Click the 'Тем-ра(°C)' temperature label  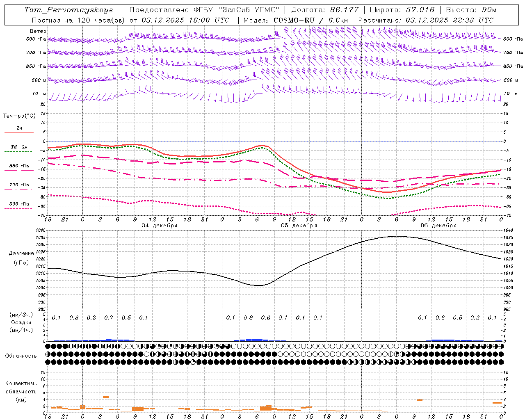tap(19, 116)
